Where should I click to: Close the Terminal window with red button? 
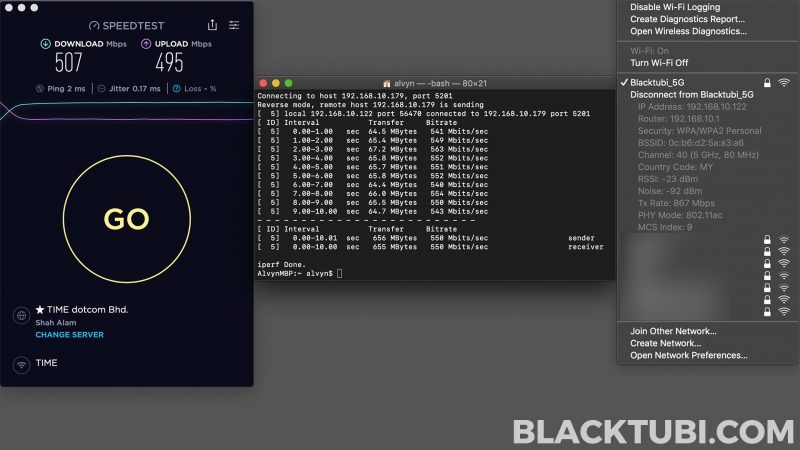tap(263, 83)
